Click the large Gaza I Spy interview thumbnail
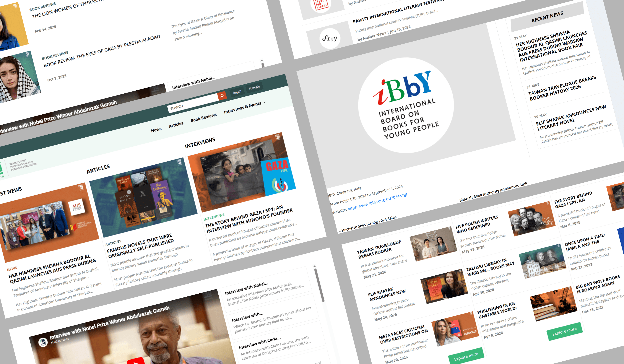624x364 pixels. tap(242, 172)
